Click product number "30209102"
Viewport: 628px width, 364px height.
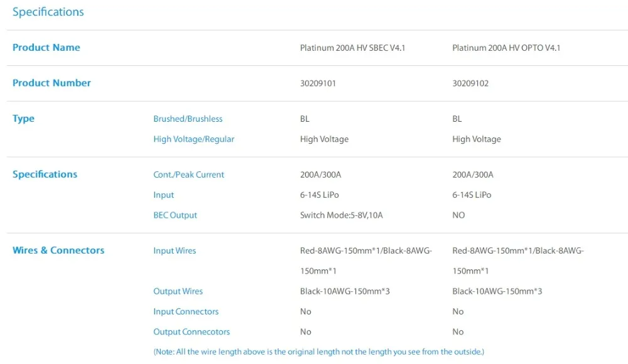470,83
